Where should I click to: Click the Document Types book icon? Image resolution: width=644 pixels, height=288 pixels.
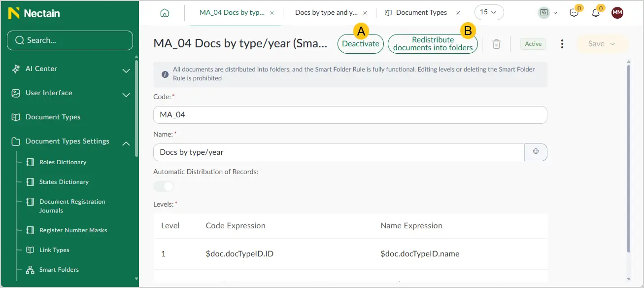pos(16,117)
